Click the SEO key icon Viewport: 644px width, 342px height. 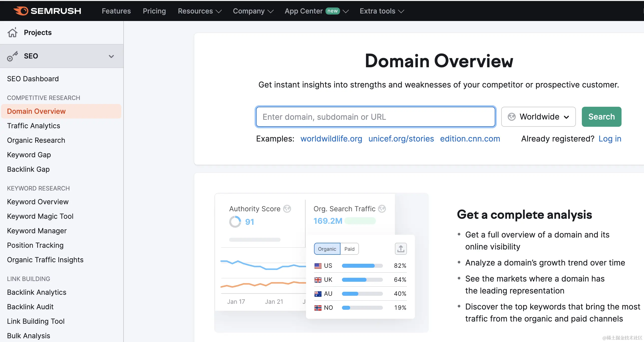pos(12,56)
